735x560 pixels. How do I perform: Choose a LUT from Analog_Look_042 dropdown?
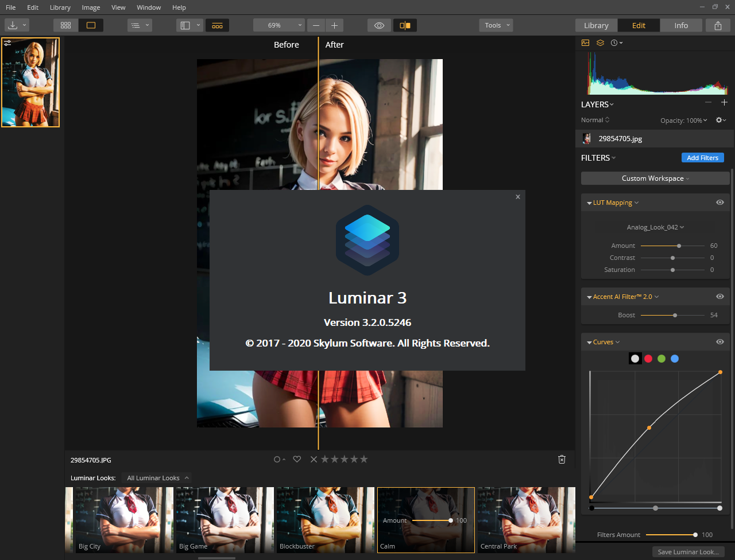pyautogui.click(x=655, y=227)
